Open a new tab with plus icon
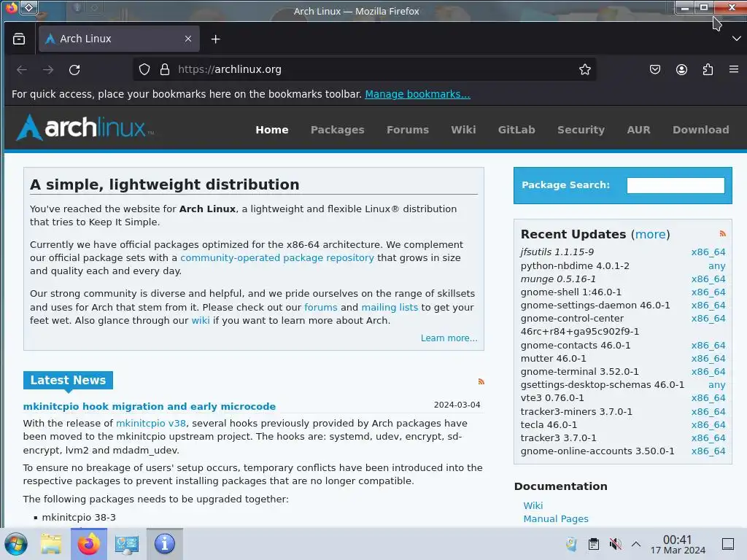Image resolution: width=747 pixels, height=560 pixels. (x=216, y=39)
